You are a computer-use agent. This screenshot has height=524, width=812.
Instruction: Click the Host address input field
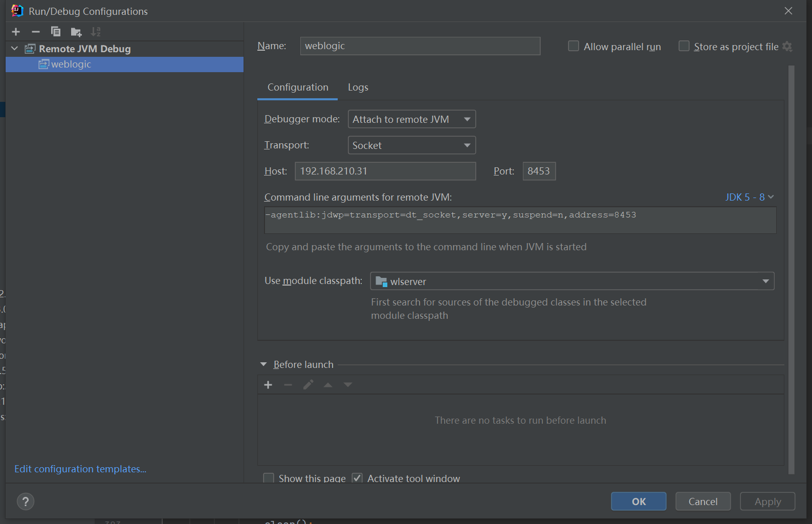[385, 171]
